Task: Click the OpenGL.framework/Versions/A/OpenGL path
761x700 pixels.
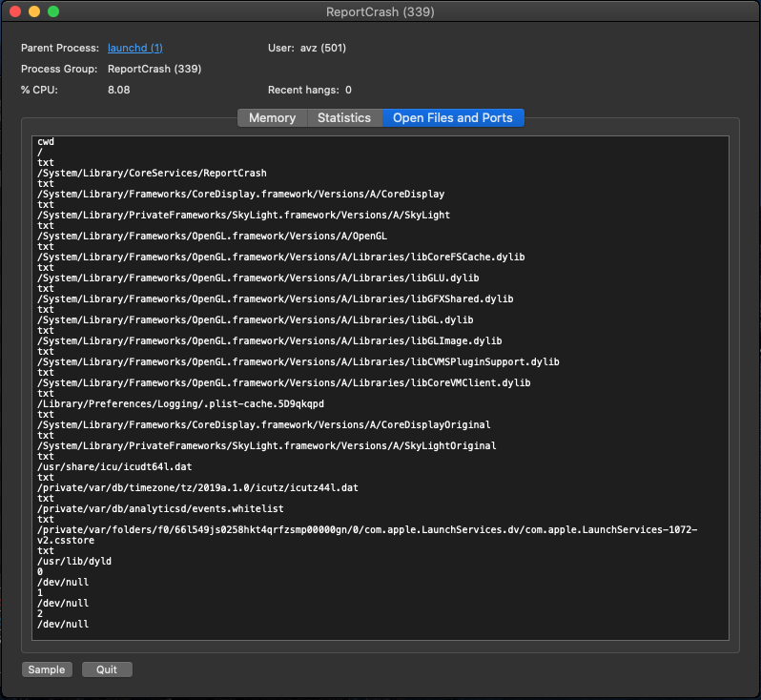Action: [212, 236]
